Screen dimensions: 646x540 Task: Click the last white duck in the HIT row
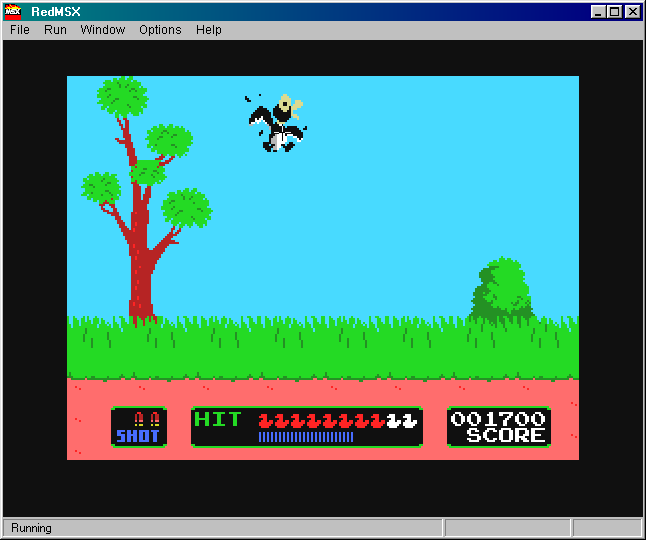[409, 421]
